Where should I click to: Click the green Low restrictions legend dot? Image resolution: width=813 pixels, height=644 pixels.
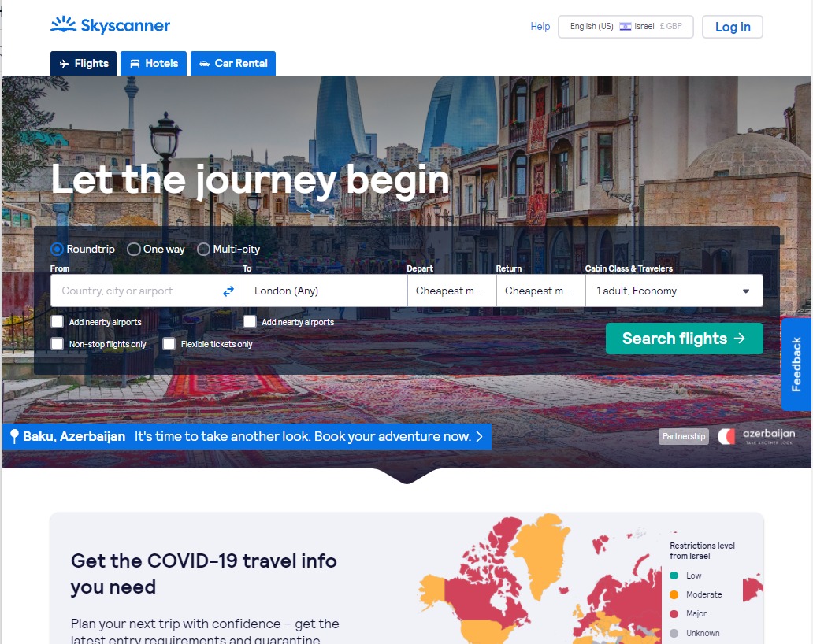point(674,576)
